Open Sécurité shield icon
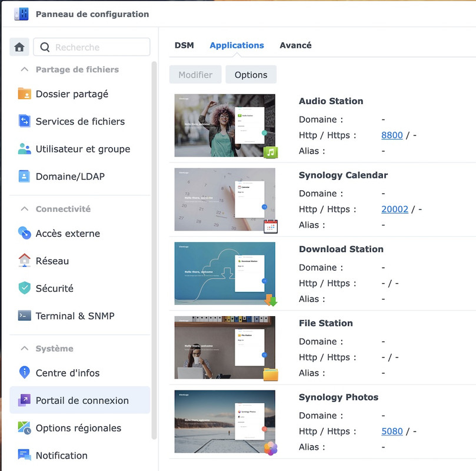 click(24, 288)
